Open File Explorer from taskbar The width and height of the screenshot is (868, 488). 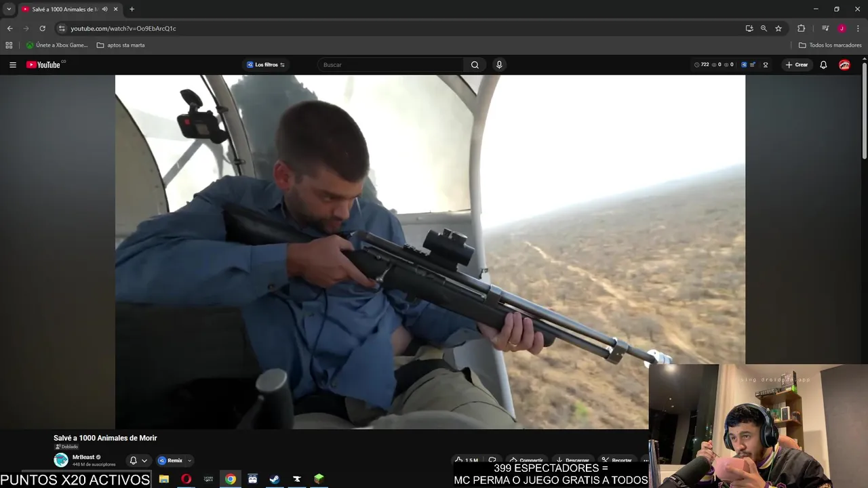coord(164,479)
